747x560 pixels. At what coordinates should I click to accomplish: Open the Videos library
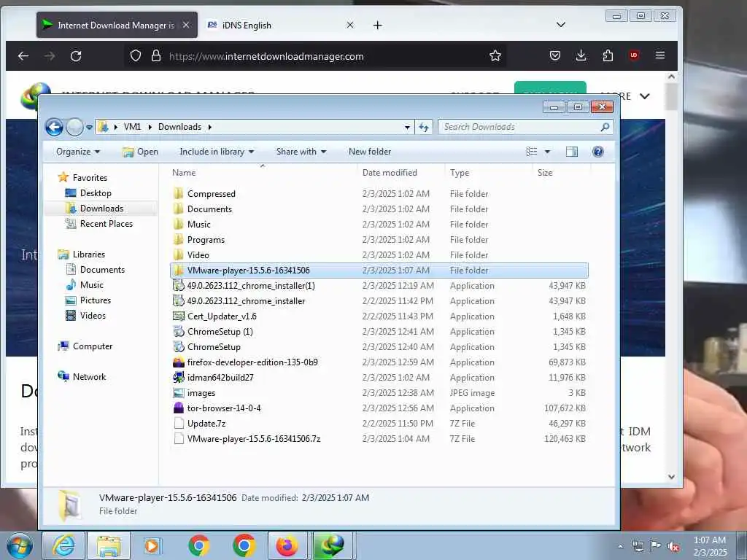click(x=93, y=315)
